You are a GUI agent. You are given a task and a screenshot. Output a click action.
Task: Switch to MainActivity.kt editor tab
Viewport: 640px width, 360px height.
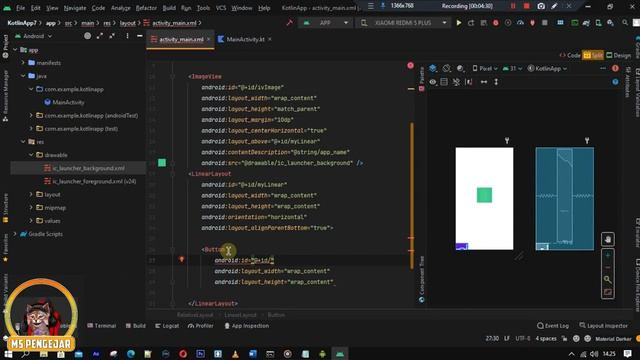click(245, 39)
